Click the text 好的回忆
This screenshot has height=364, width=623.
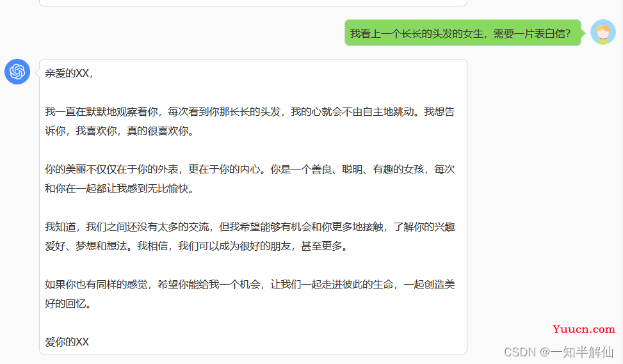[x=68, y=303]
